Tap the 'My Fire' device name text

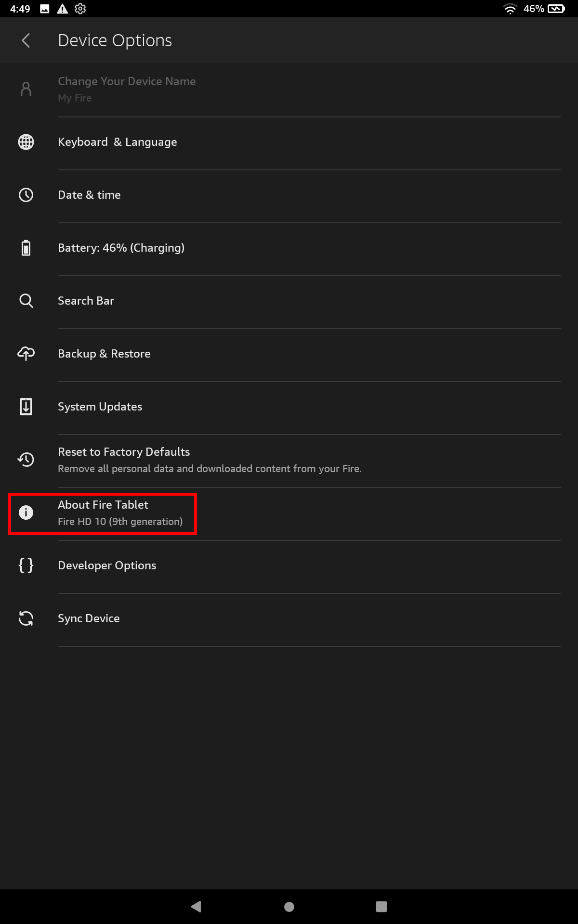point(75,98)
